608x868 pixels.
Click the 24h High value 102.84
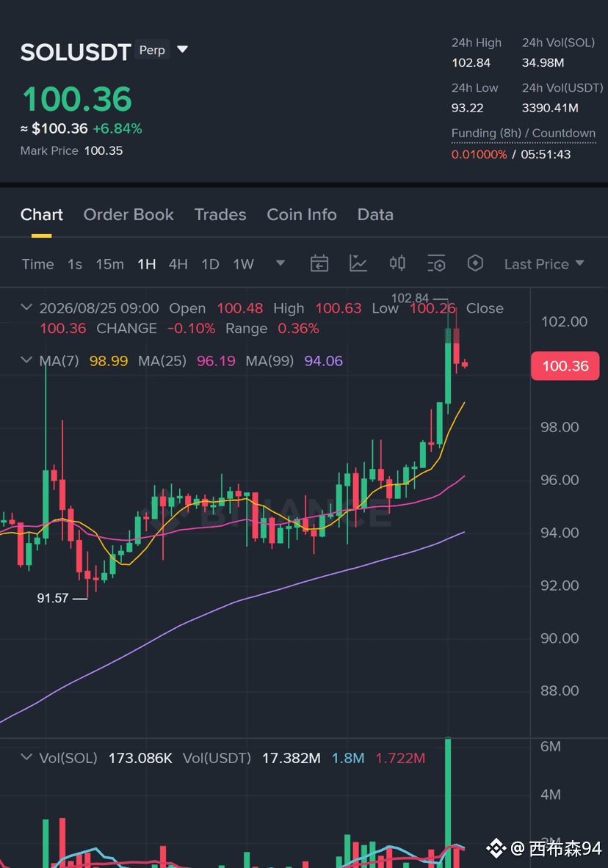471,62
